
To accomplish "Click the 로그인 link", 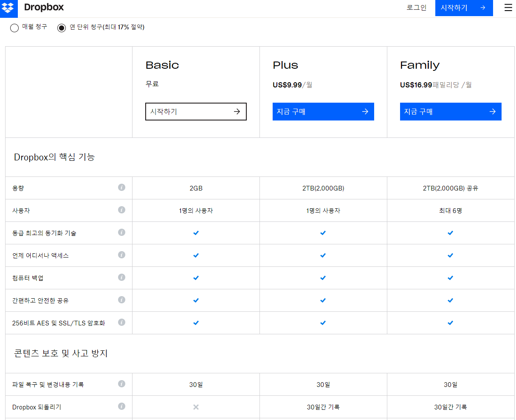I will [x=416, y=8].
